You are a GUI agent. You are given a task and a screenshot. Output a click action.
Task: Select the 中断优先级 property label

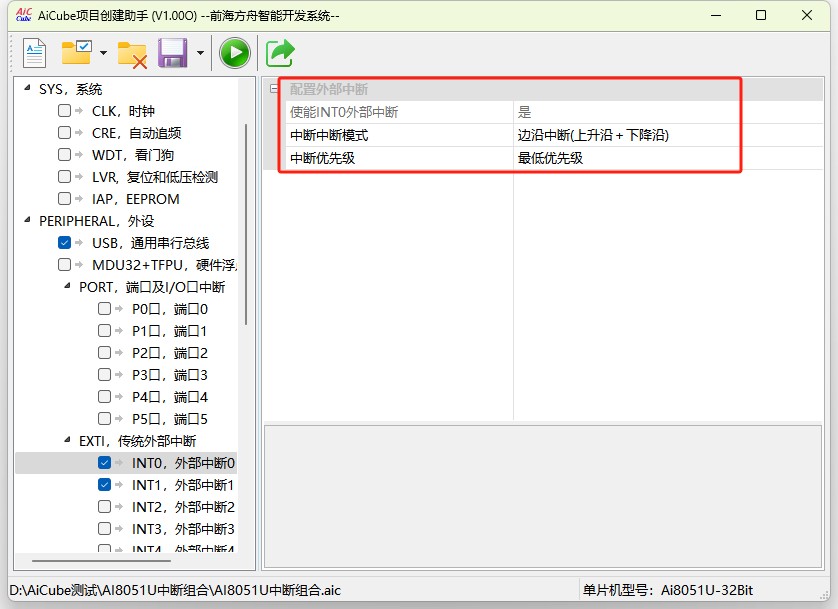point(322,158)
